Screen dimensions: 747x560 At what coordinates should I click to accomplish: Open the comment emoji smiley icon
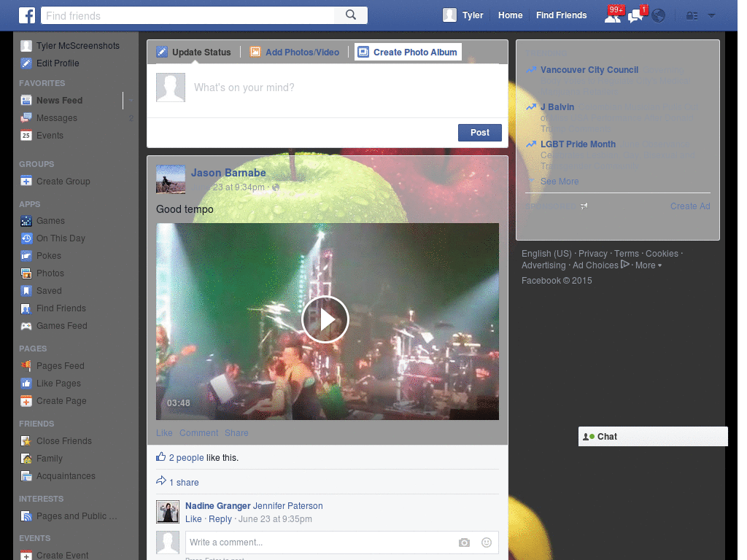pyautogui.click(x=487, y=542)
